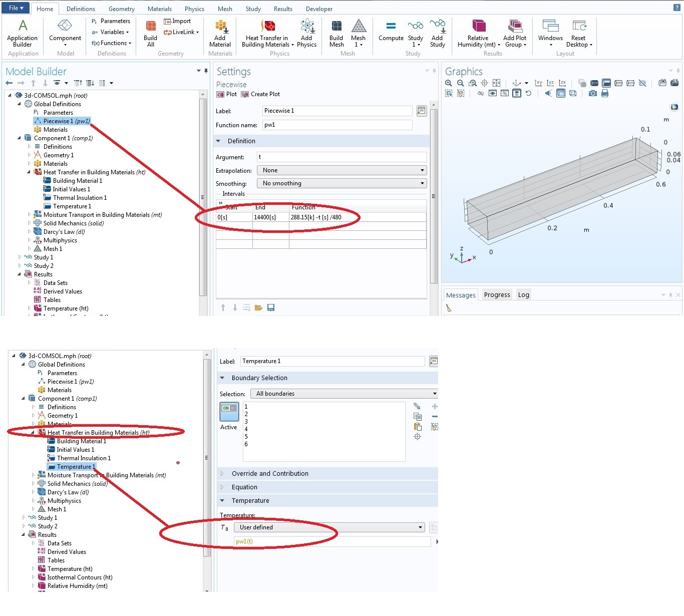Open the Extrapolation dropdown
The width and height of the screenshot is (684, 616).
pos(341,170)
